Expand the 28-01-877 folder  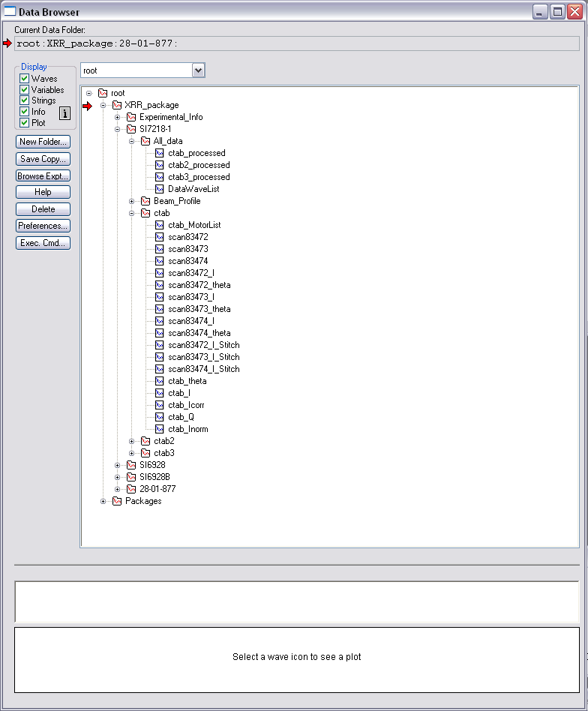(118, 489)
